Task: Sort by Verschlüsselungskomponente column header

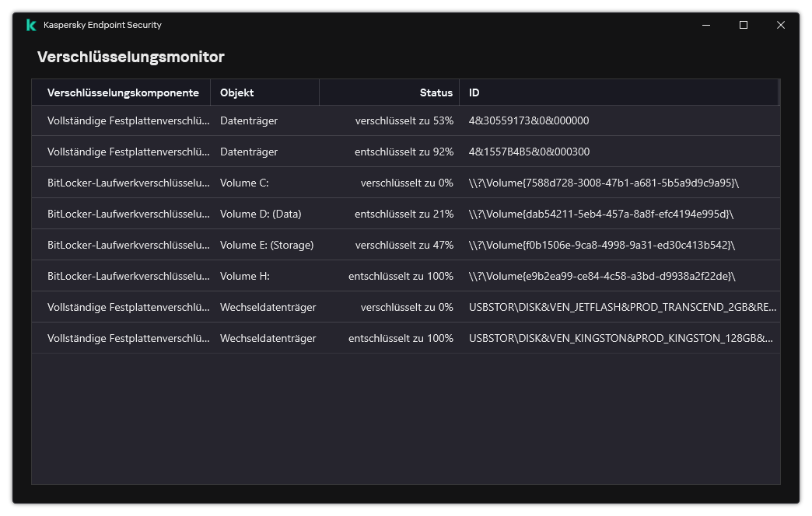Action: coord(121,92)
